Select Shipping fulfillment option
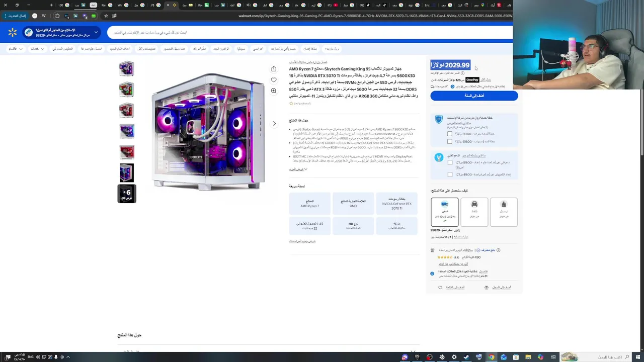644x362 pixels. point(445,212)
